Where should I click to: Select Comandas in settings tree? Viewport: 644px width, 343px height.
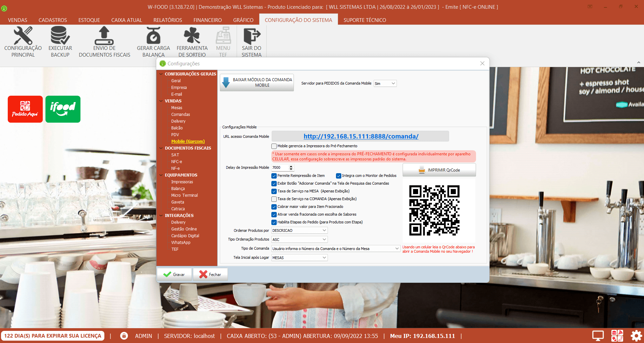pos(180,115)
